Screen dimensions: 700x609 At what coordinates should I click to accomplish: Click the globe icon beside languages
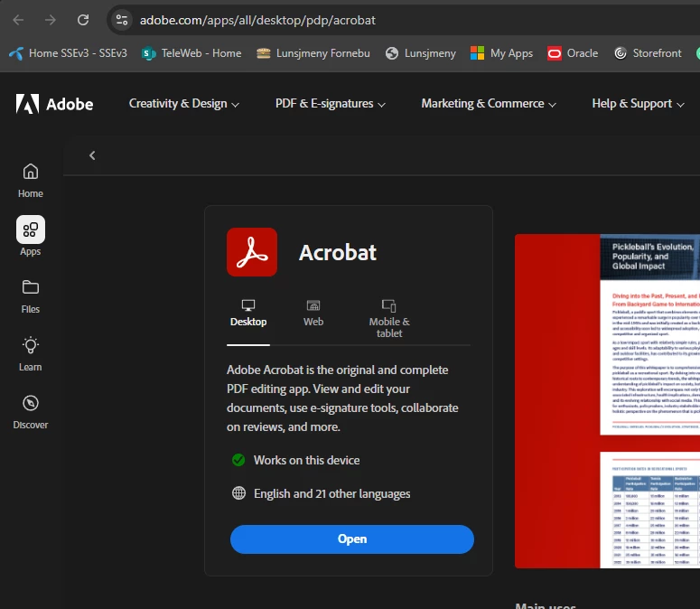point(238,493)
